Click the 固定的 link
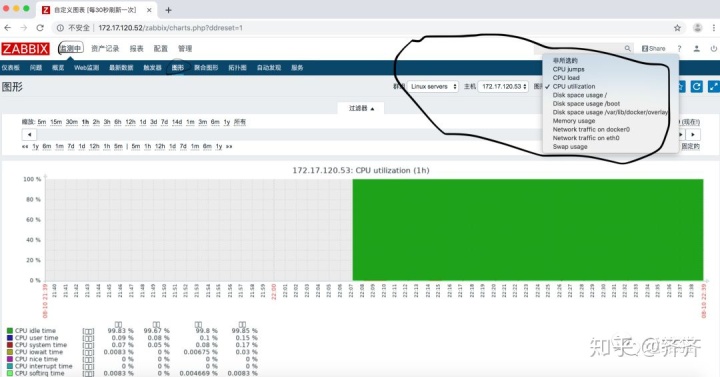The image size is (720, 377). click(x=690, y=146)
